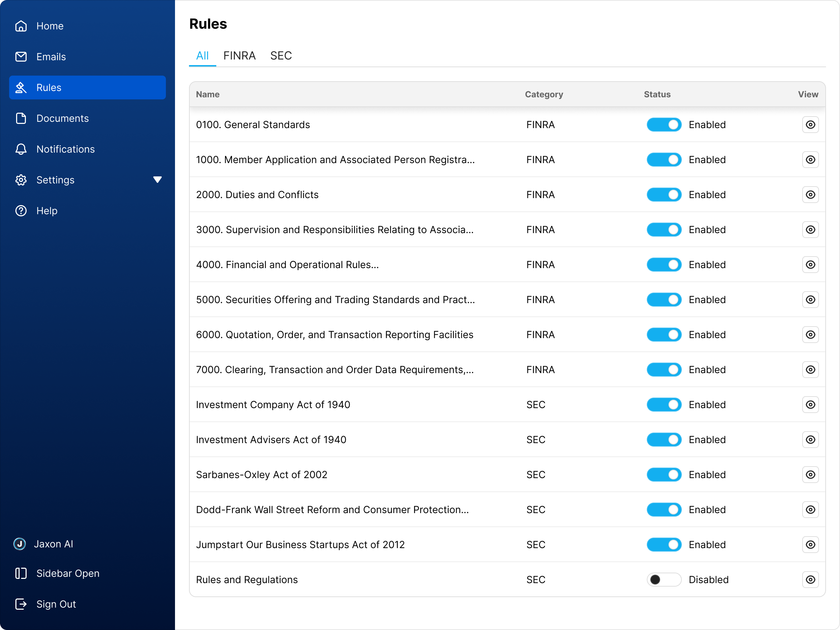Open the Help page label
The width and height of the screenshot is (840, 630).
(47, 210)
